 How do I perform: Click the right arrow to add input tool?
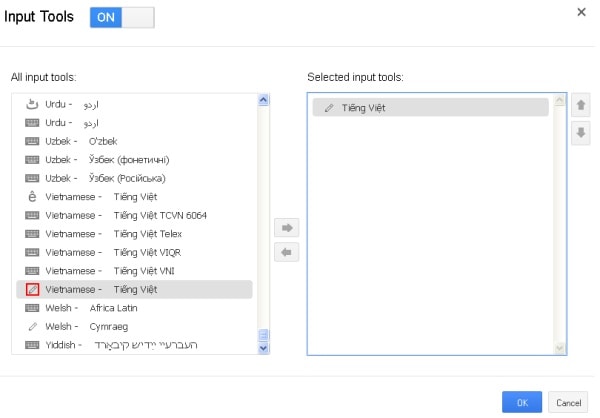[285, 229]
